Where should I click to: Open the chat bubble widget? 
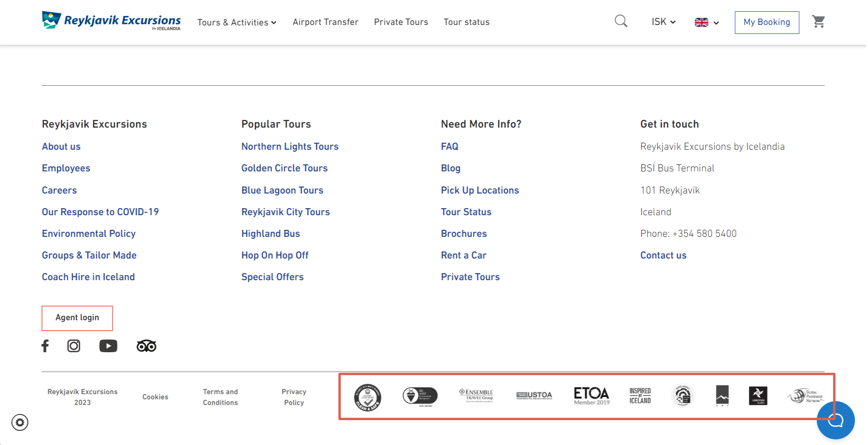pos(836,421)
